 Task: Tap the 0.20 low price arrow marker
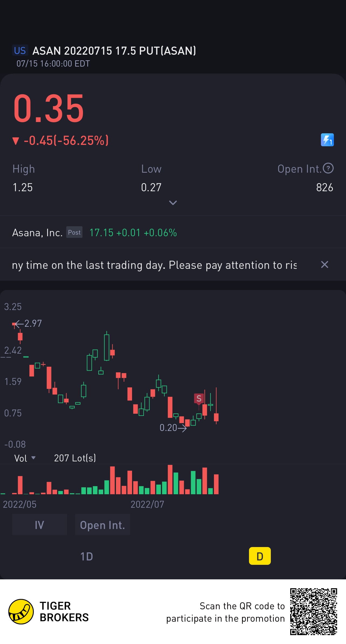(173, 428)
